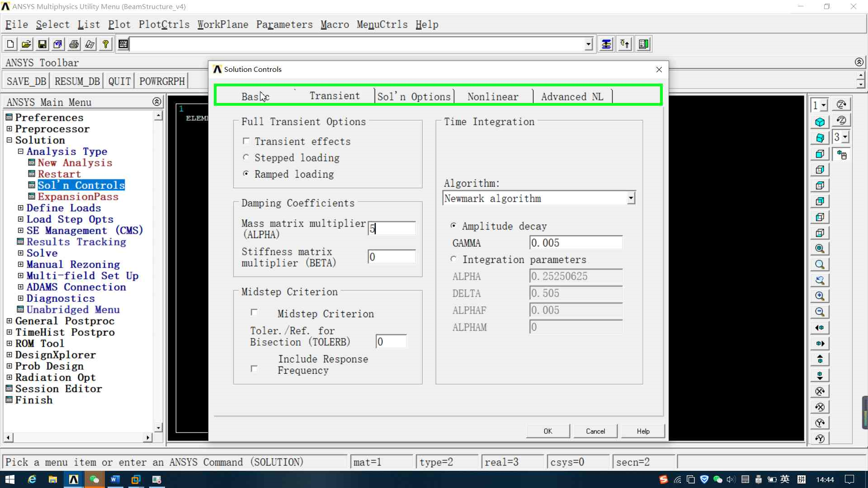Click the print icon in the toolbar
This screenshot has height=488, width=868.
pyautogui.click(x=74, y=44)
